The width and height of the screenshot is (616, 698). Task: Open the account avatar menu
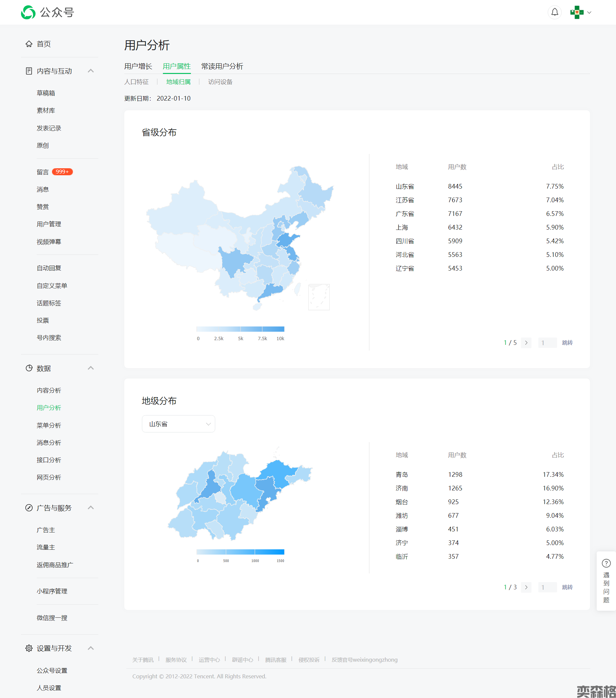(x=580, y=12)
